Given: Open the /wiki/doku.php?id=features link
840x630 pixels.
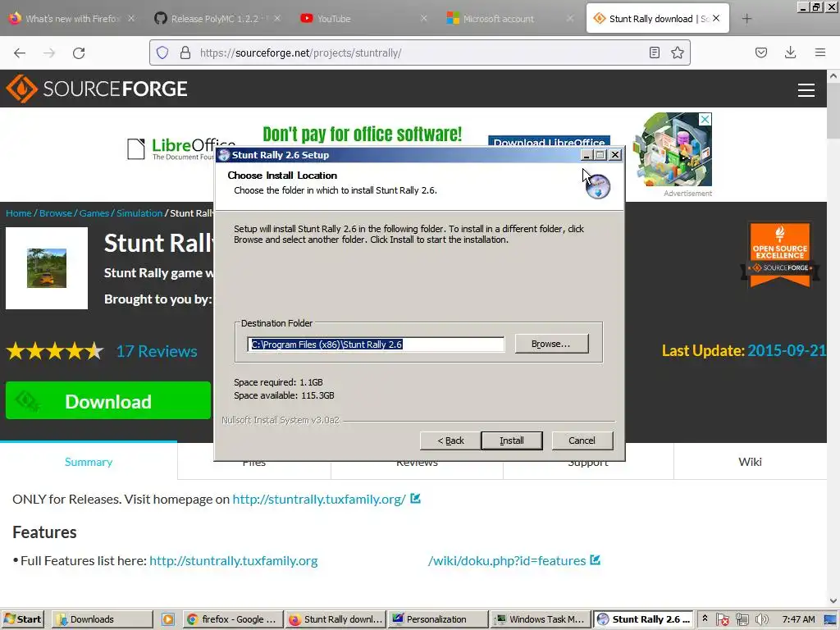Looking at the screenshot, I should point(507,560).
